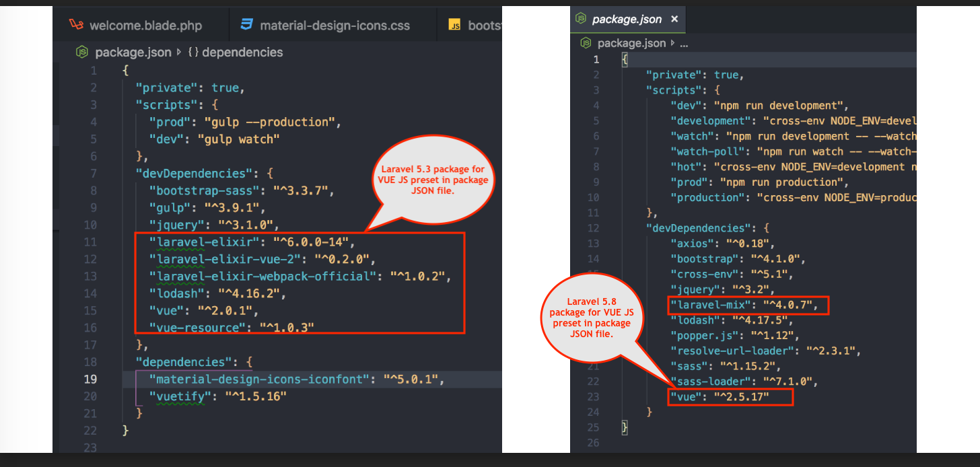Click the "private" key in left editor
The image size is (980, 467).
pos(168,87)
